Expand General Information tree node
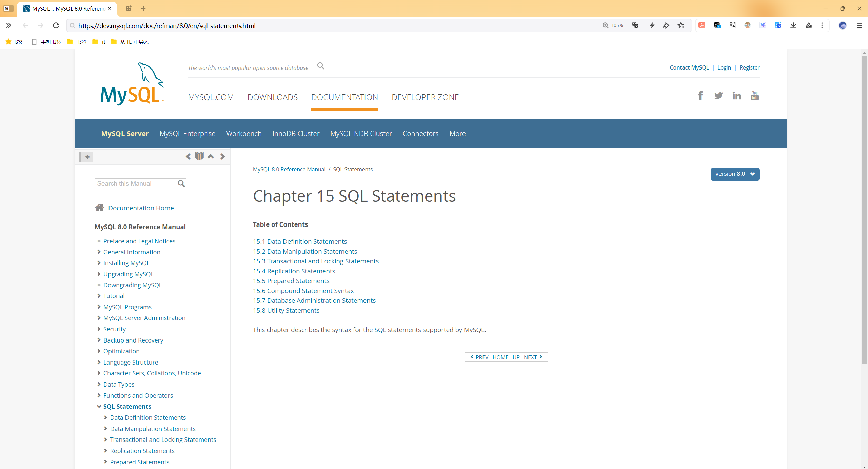 point(99,252)
